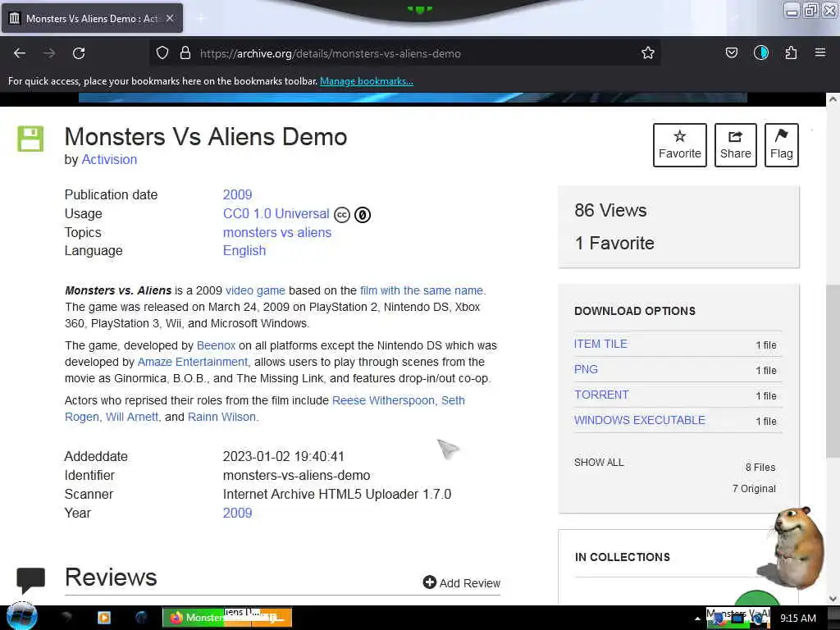The width and height of the screenshot is (840, 630).
Task: Open film with the same name link
Action: pyautogui.click(x=422, y=290)
